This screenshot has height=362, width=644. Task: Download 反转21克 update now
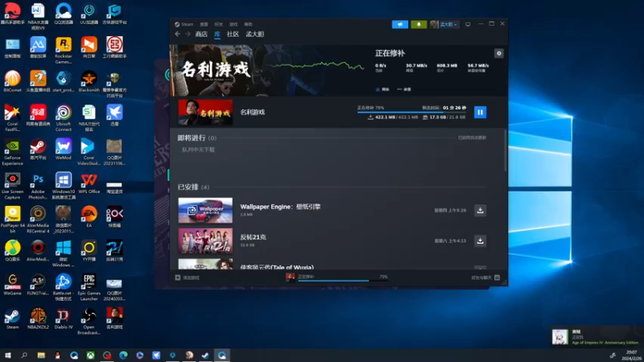pos(480,241)
